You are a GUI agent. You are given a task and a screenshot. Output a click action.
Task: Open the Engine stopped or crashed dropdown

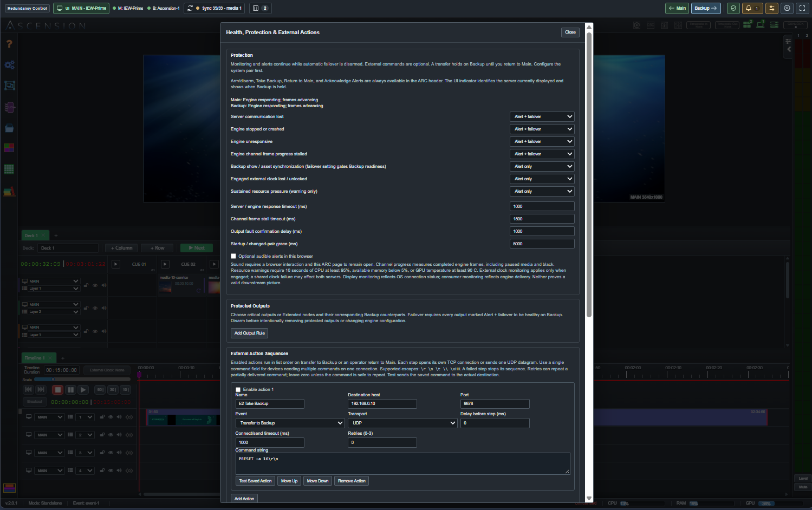coord(542,129)
